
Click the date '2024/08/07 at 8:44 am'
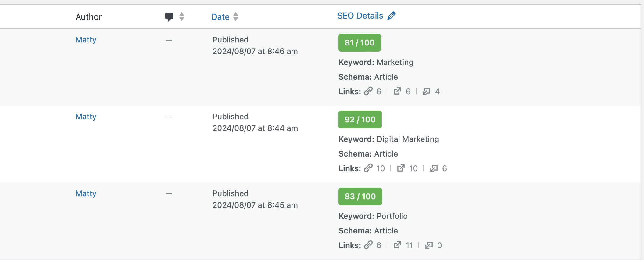(255, 128)
